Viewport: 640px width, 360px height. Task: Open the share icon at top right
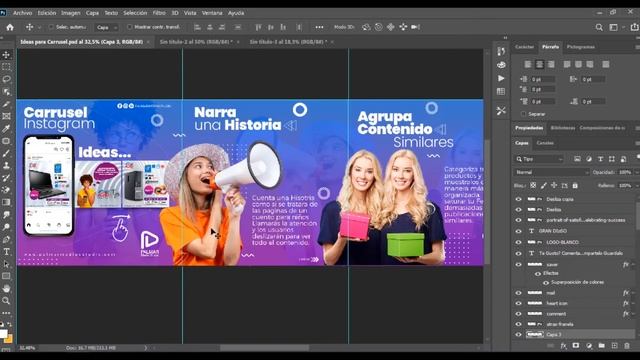[634, 27]
